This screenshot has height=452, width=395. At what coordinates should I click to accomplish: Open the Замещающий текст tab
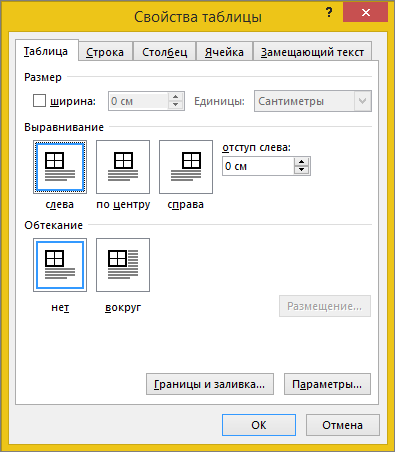312,52
